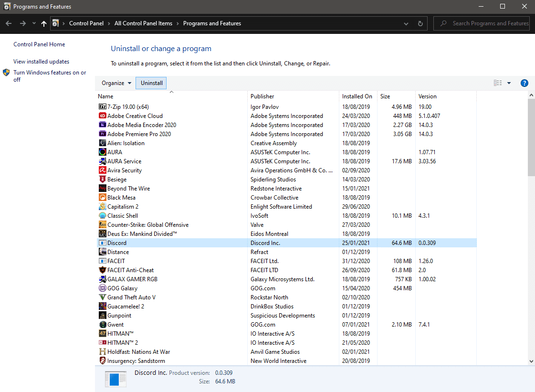Click the 757 KB size cell
Viewport: 535px width, 392px height.
pyautogui.click(x=403, y=279)
